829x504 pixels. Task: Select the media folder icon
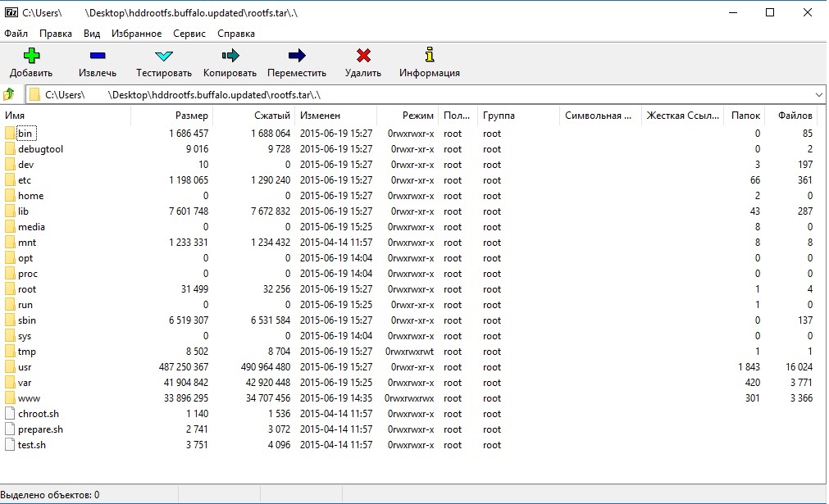click(x=10, y=227)
